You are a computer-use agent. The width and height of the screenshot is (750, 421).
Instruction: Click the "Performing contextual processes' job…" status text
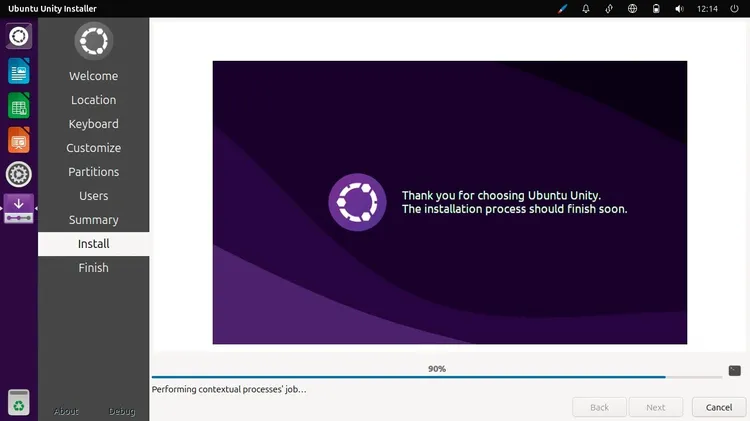(229, 389)
